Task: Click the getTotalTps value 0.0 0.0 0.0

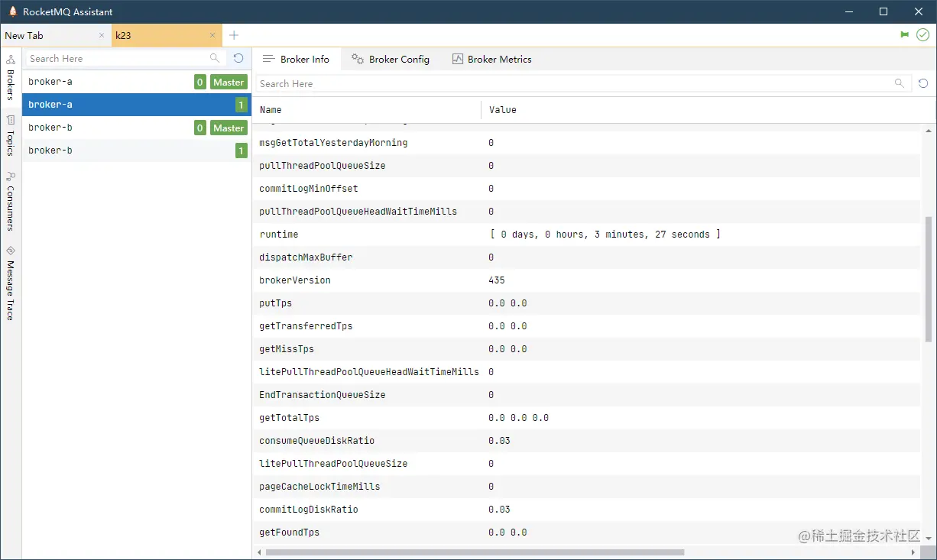Action: click(519, 418)
